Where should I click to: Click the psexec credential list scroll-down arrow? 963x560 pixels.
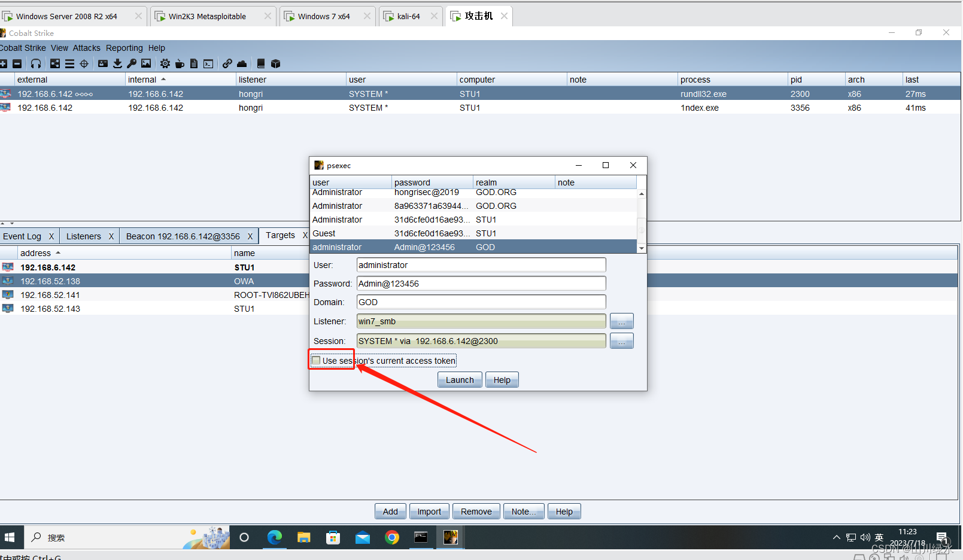pos(642,248)
